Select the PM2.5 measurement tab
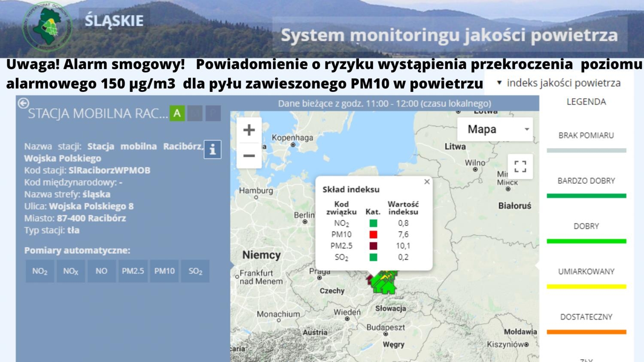 [x=133, y=271]
